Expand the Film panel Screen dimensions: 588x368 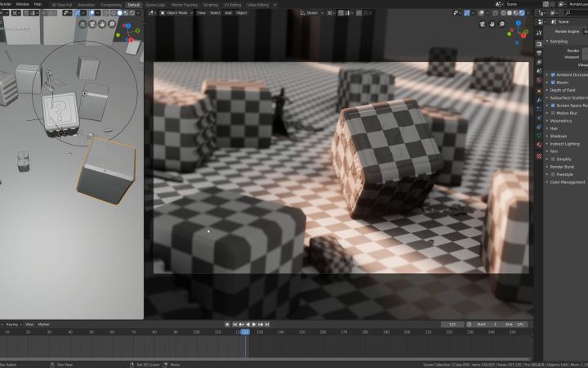click(x=553, y=151)
